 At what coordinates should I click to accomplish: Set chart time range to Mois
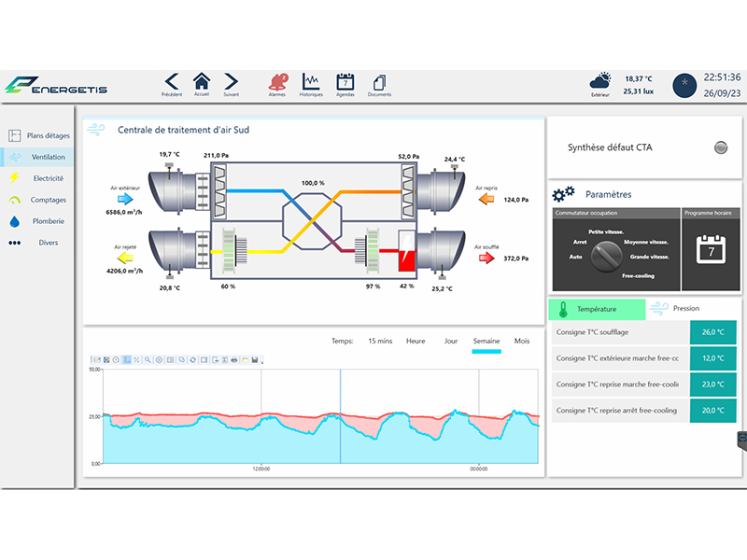coord(522,341)
